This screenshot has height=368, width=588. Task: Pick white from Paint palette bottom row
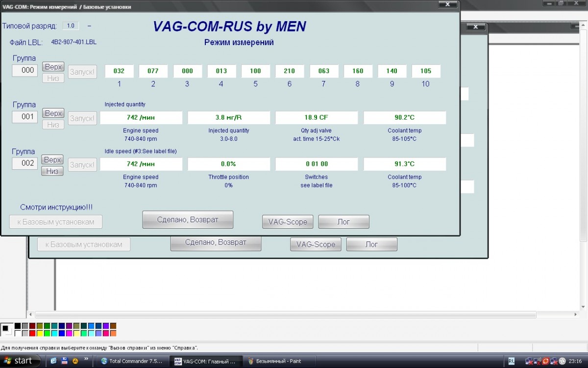click(x=18, y=333)
